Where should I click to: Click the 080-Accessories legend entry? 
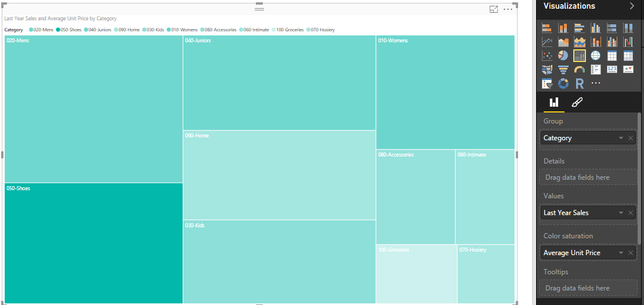tap(219, 30)
